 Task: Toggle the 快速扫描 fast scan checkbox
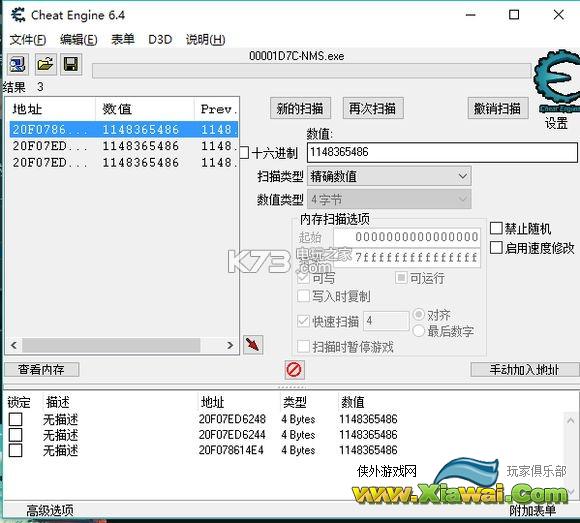pyautogui.click(x=303, y=321)
